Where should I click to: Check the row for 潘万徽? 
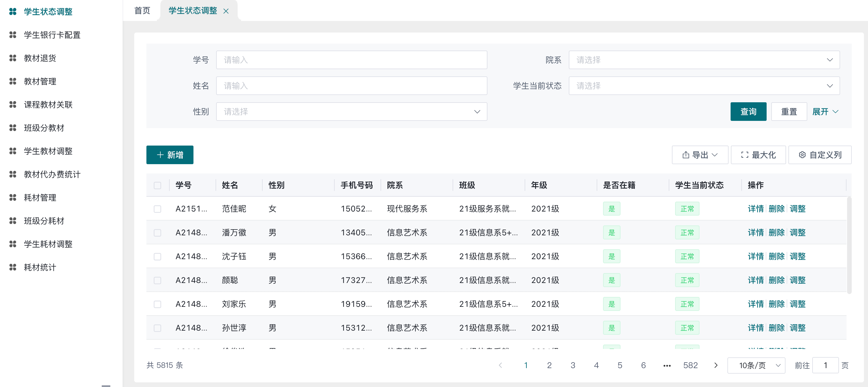coord(157,233)
